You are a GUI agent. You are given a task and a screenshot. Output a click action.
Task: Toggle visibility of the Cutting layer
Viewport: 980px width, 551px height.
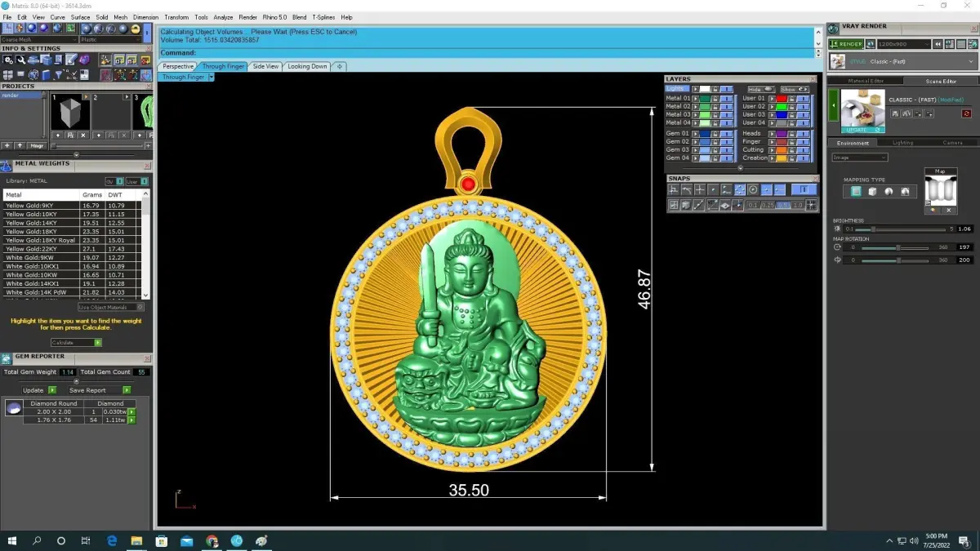803,150
